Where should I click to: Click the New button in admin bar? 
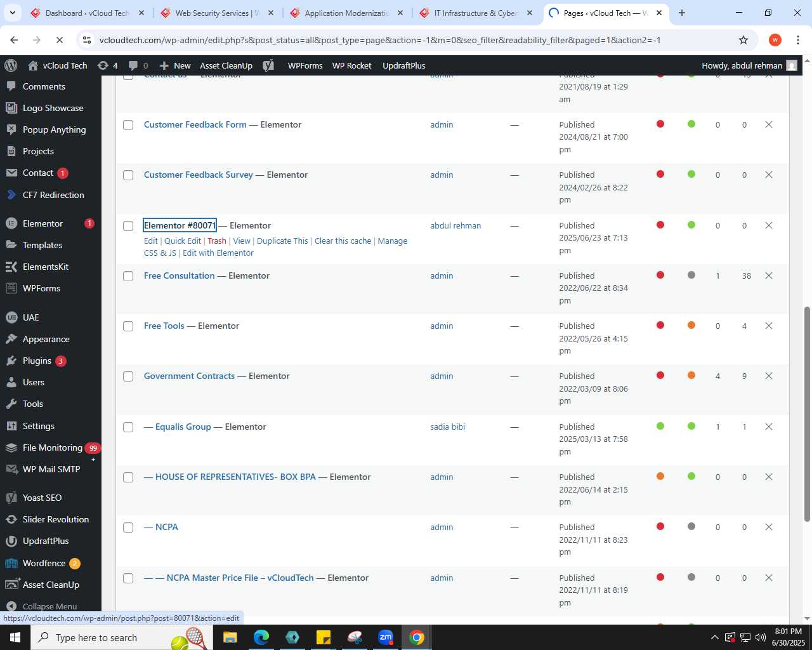click(175, 65)
